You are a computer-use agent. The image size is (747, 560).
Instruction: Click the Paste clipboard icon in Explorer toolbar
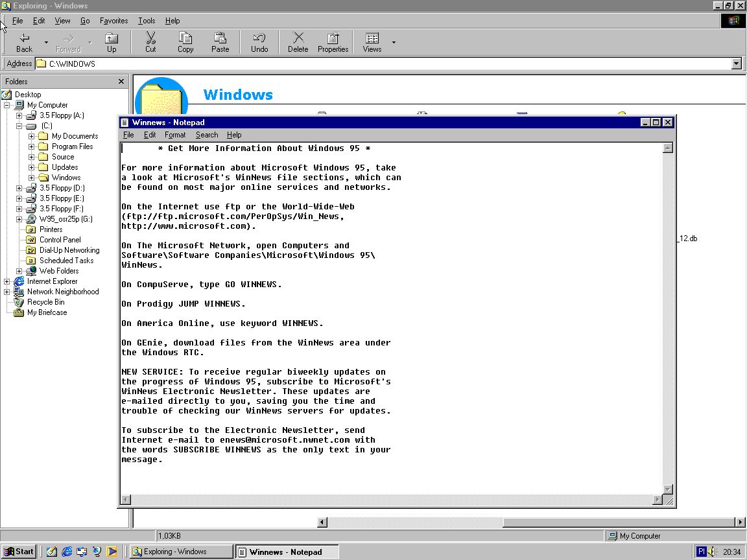click(x=220, y=42)
